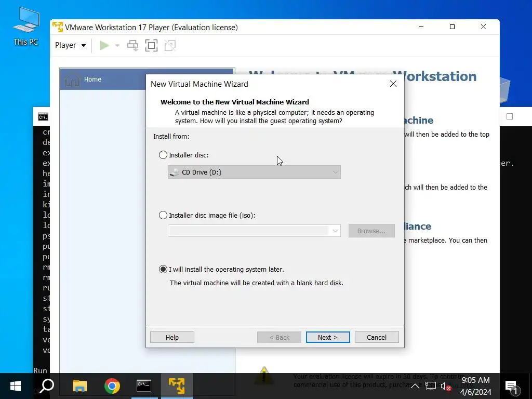Switch to Command Prompt taskbar icon
The image size is (532, 399).
(x=144, y=386)
